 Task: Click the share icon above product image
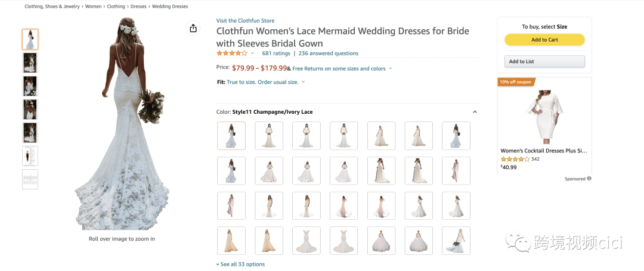click(x=193, y=29)
